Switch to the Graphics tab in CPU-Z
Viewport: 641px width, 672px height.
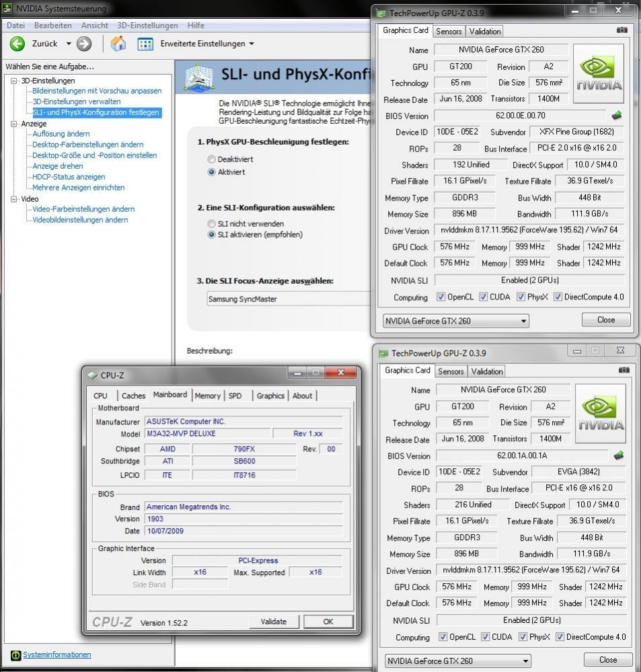[270, 396]
